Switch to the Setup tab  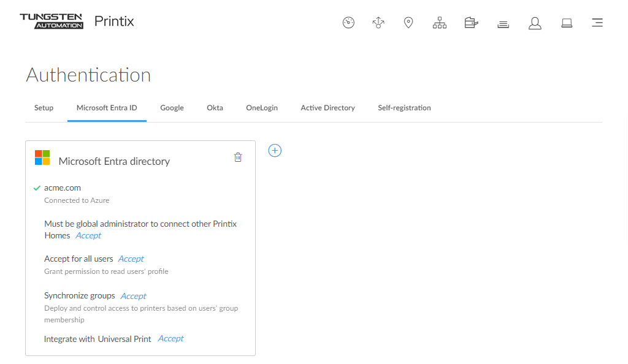(x=44, y=108)
